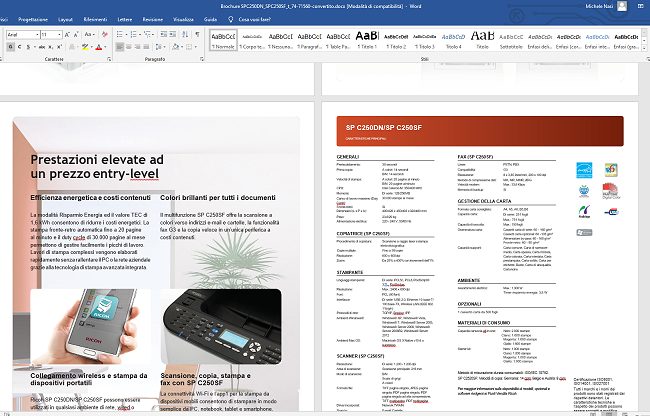650x416 pixels.
Task: Open Carattere dialog launcher
Action: [x=109, y=59]
